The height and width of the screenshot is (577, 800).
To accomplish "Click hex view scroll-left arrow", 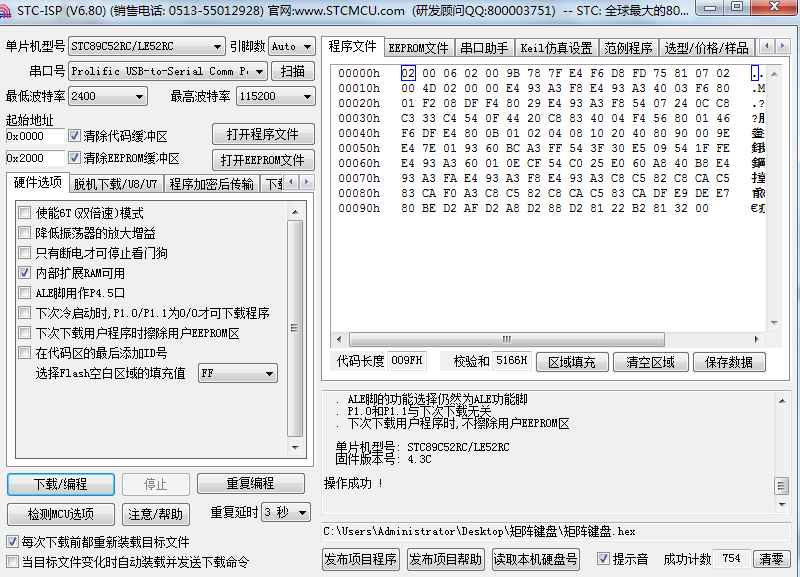I will click(x=339, y=339).
